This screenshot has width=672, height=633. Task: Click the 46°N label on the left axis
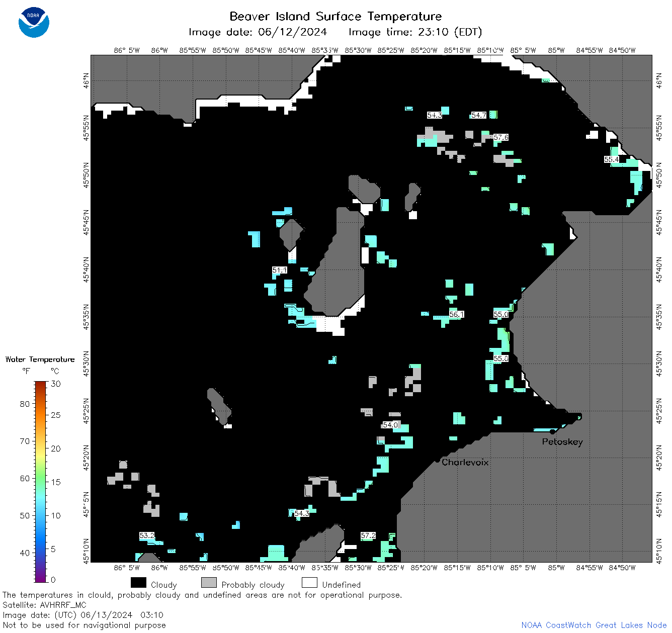[86, 80]
